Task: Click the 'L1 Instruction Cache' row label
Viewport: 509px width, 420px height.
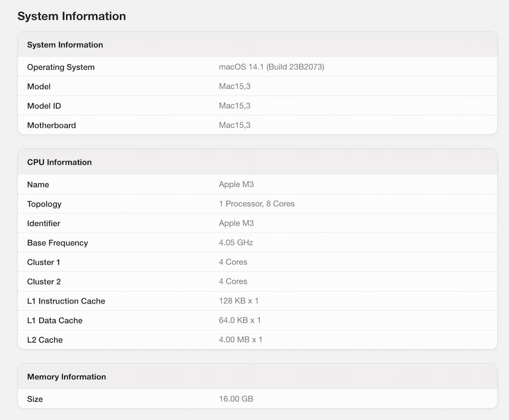Action: pos(66,301)
